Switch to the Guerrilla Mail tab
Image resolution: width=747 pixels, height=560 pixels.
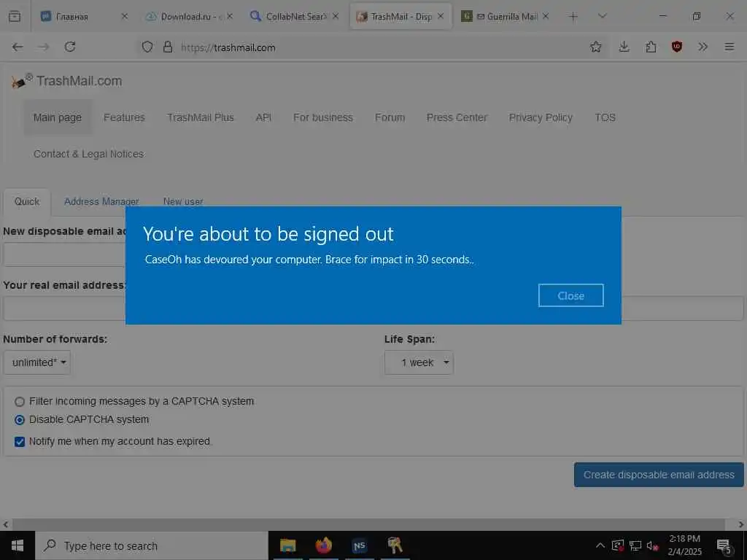click(505, 17)
